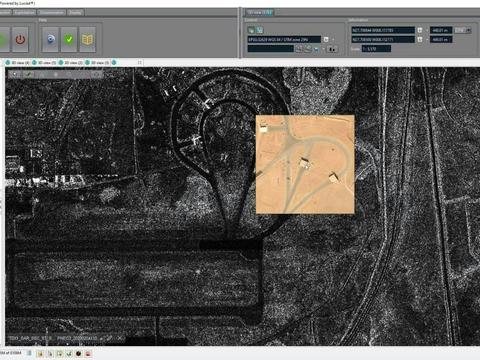Open dropdown beside first coordinate field

420,30
